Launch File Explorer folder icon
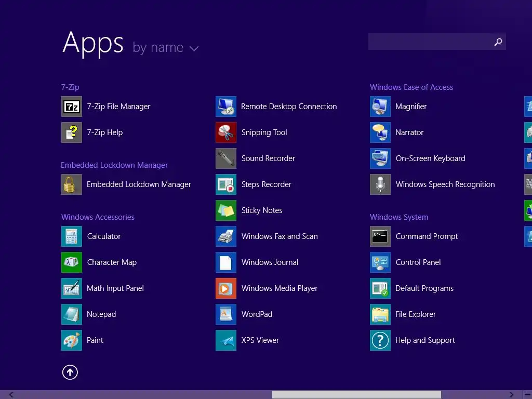532x399 pixels. click(380, 314)
